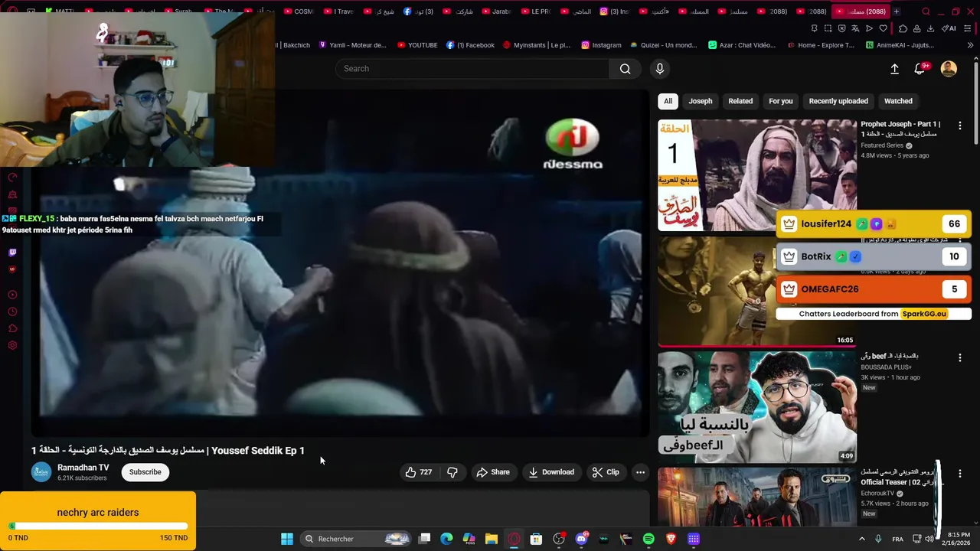The image size is (980, 551).
Task: Click translate page icon in address bar
Action: pyautogui.click(x=855, y=28)
